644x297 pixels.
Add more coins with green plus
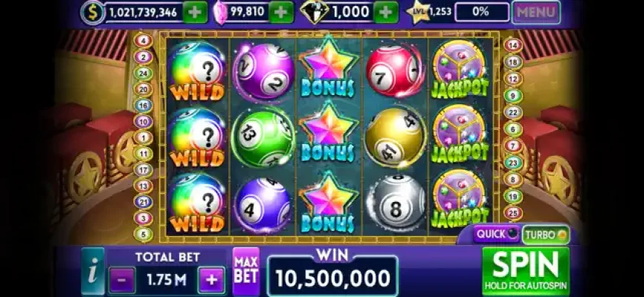(x=195, y=13)
